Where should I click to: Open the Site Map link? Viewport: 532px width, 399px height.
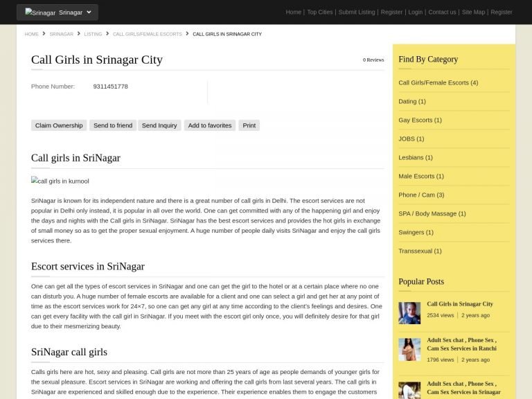point(473,12)
